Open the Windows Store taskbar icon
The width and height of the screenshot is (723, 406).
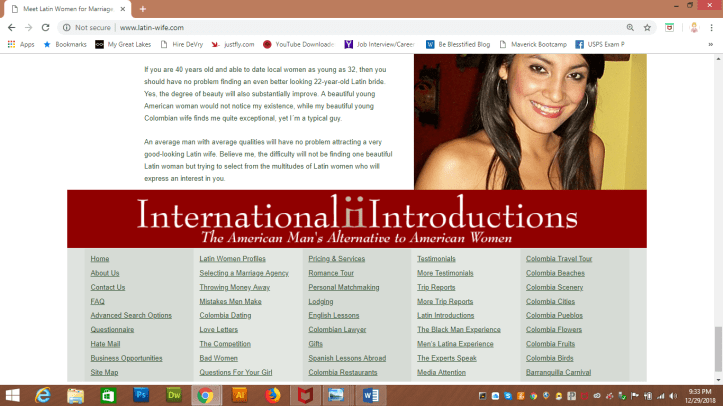(x=108, y=395)
